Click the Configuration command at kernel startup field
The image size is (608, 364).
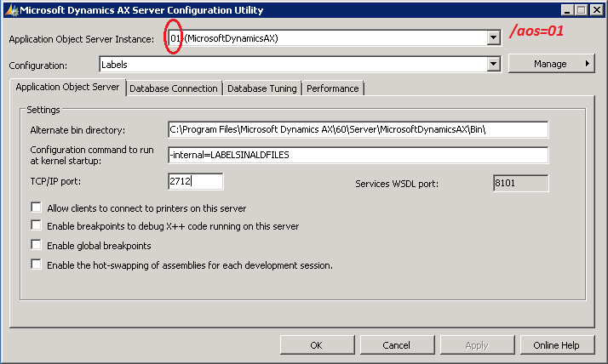click(x=358, y=155)
